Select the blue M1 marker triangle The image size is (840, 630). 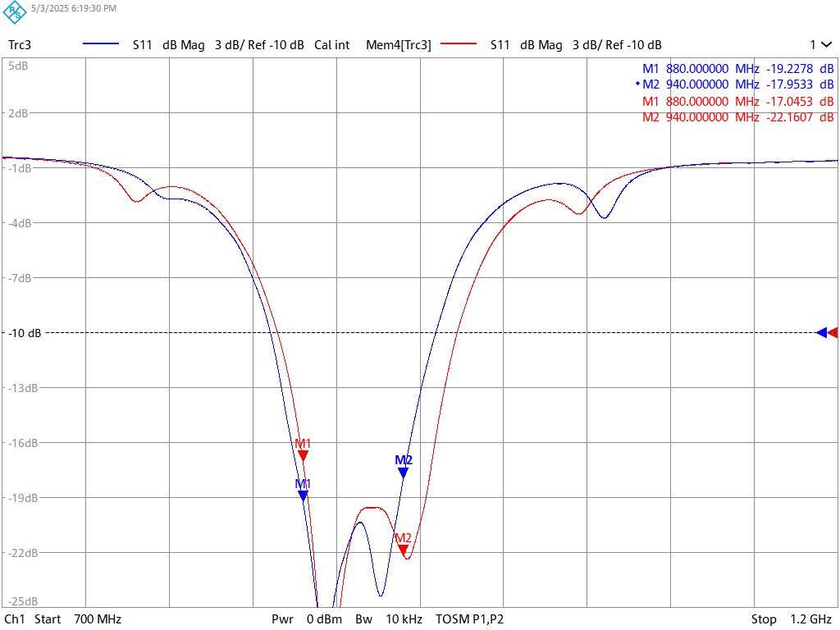tap(304, 496)
